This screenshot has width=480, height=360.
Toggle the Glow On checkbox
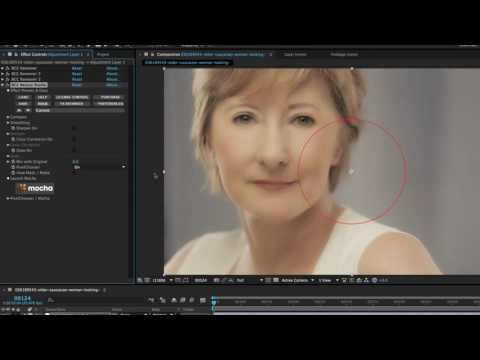tap(74, 150)
